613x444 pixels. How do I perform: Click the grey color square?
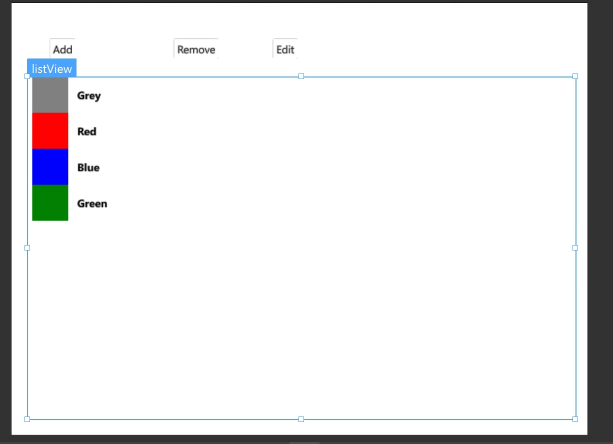coord(50,95)
